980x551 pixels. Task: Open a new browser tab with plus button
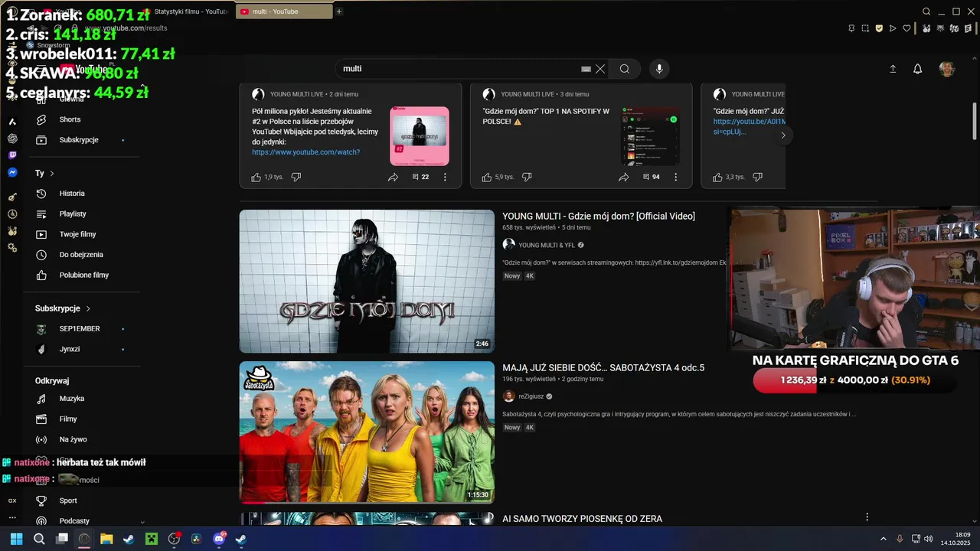[x=339, y=11]
